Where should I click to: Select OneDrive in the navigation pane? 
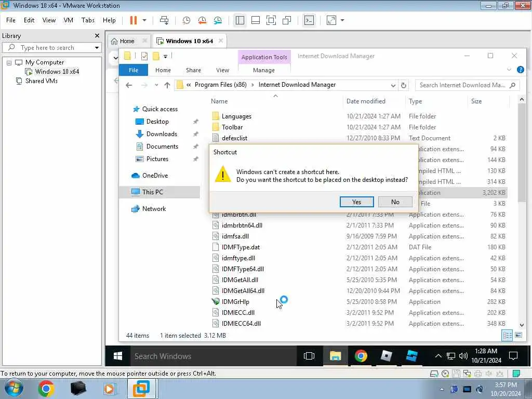pyautogui.click(x=155, y=176)
